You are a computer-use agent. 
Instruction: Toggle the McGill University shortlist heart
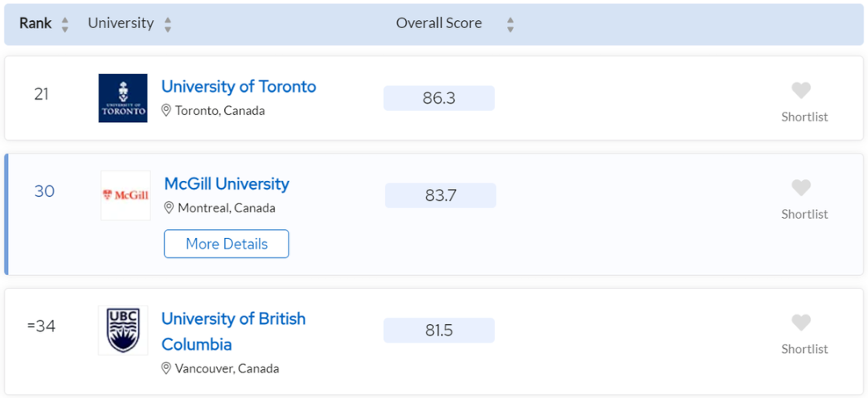tap(801, 187)
